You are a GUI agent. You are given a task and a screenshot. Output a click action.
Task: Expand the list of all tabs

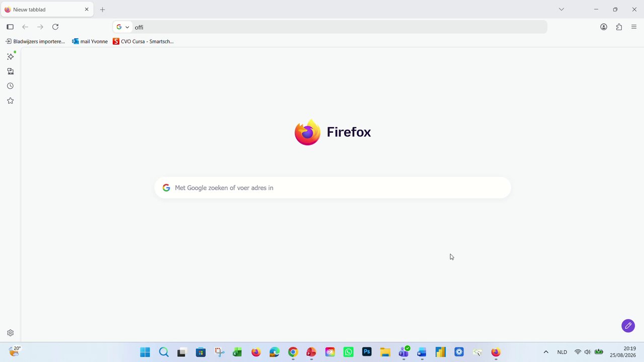tap(561, 10)
